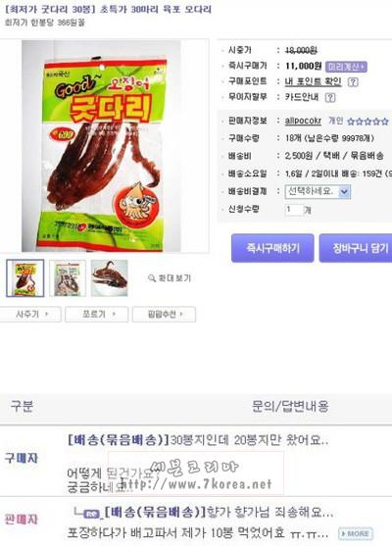The height and width of the screenshot is (546, 392).
Task: Click the 알람추천 button
Action: coord(164,314)
